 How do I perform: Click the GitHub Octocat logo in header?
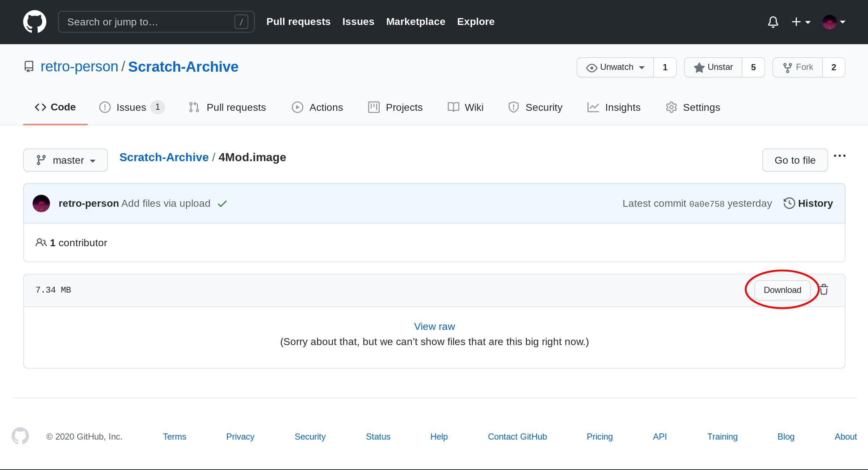(x=35, y=22)
